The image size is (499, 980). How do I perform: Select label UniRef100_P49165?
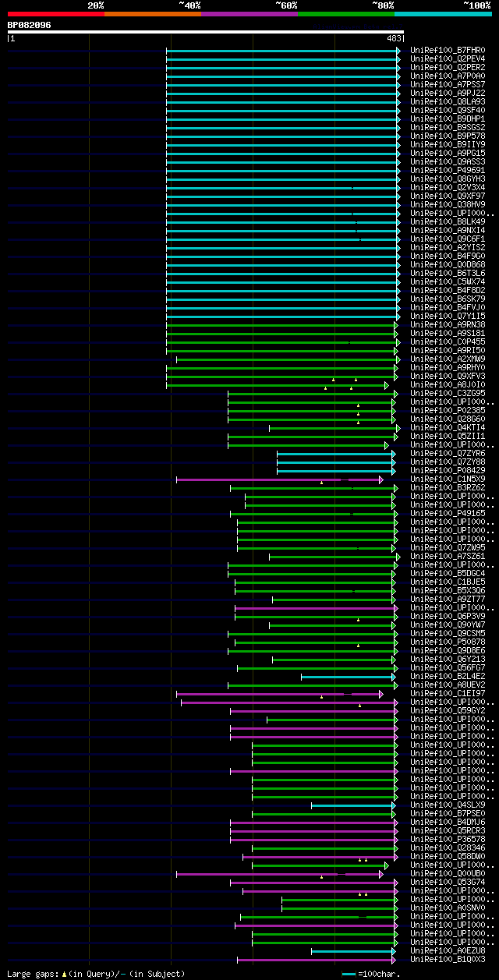click(448, 513)
